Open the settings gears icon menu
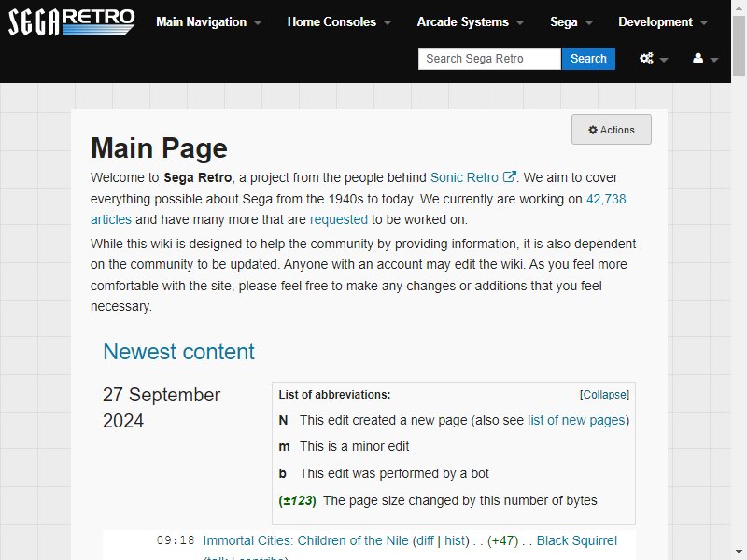Image resolution: width=747 pixels, height=560 pixels. (654, 59)
